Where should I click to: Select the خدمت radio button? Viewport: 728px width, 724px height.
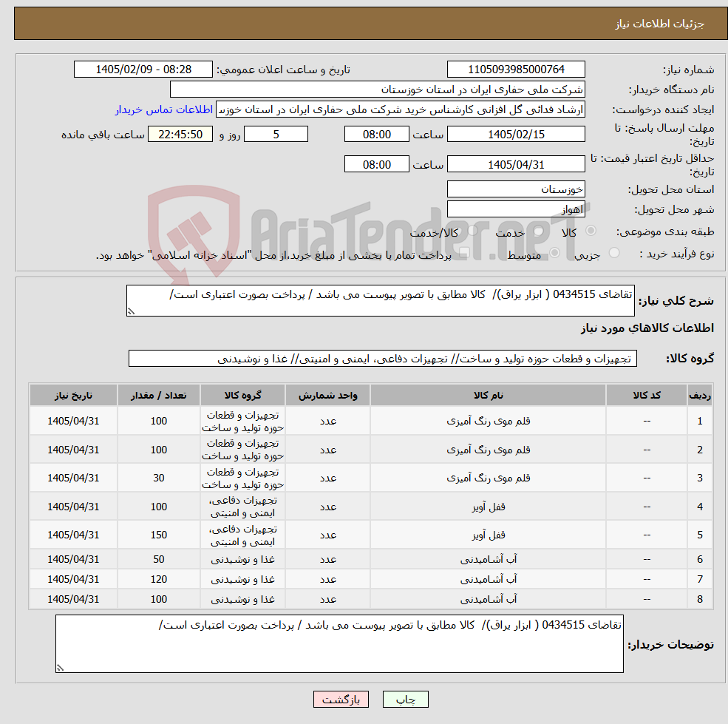(539, 231)
